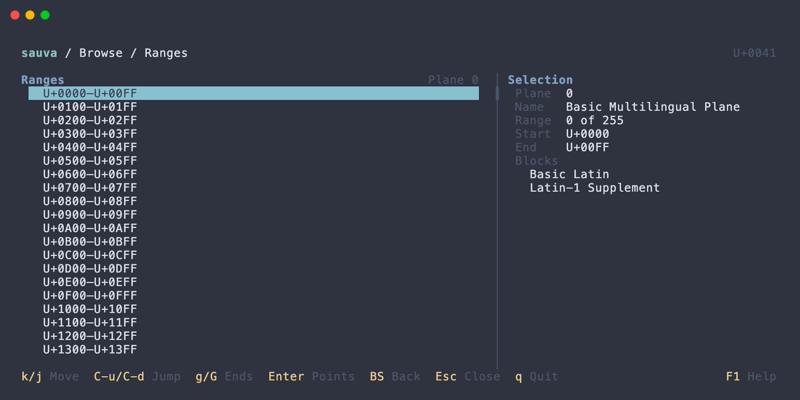Click the 0 of 255 range value
The width and height of the screenshot is (800, 400).
594,120
